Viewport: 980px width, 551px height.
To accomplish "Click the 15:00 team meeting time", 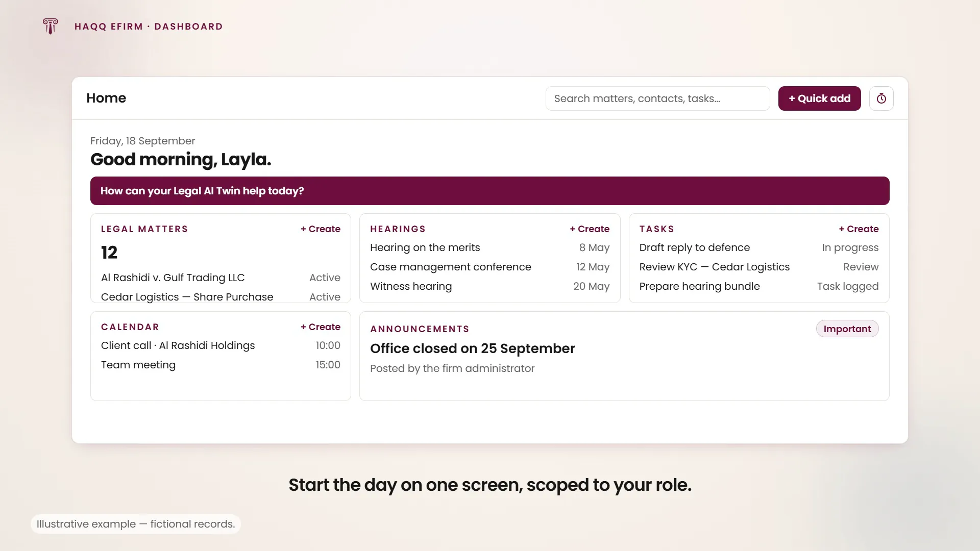I will click(328, 365).
